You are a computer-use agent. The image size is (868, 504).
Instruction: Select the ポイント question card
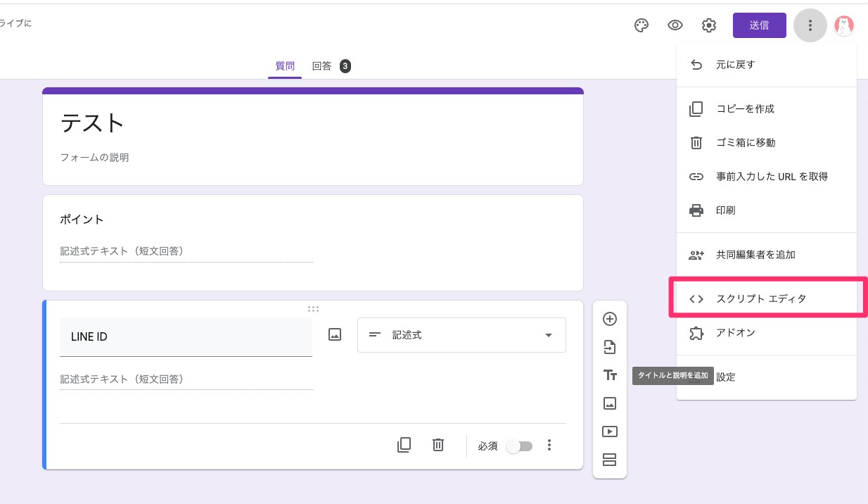(x=313, y=243)
